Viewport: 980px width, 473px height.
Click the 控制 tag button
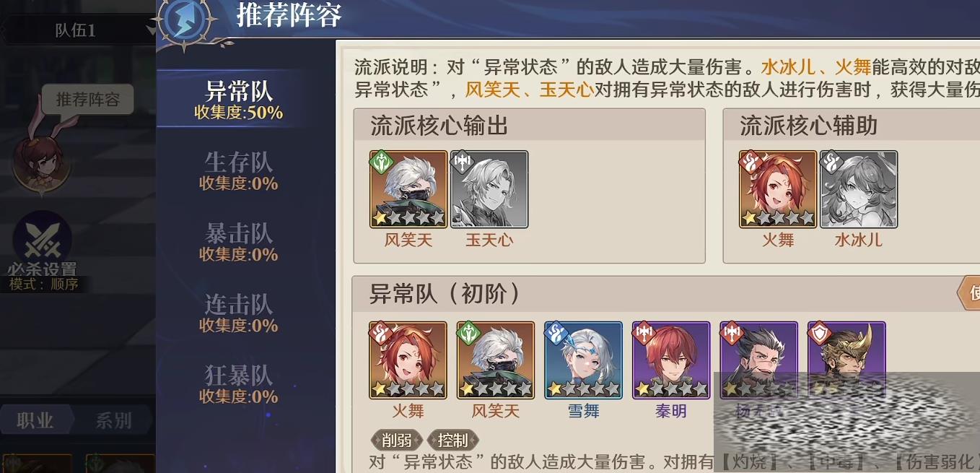click(453, 440)
